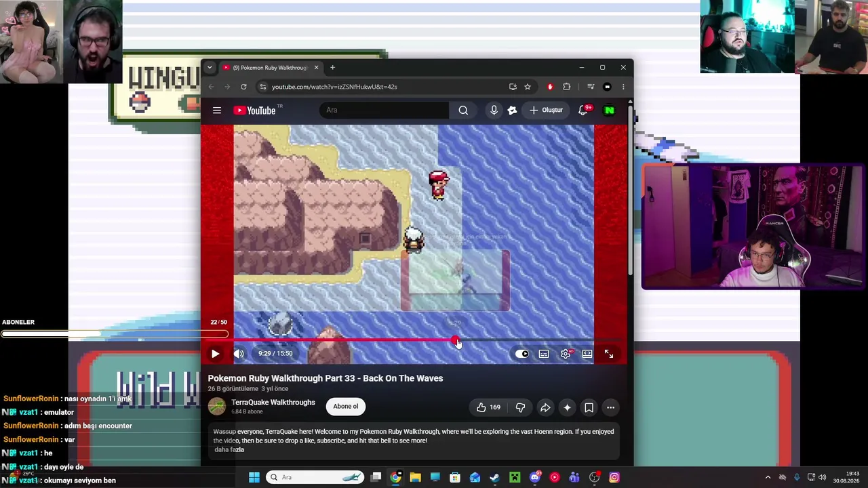Click the sparkle Ask button under the video

[x=567, y=407]
